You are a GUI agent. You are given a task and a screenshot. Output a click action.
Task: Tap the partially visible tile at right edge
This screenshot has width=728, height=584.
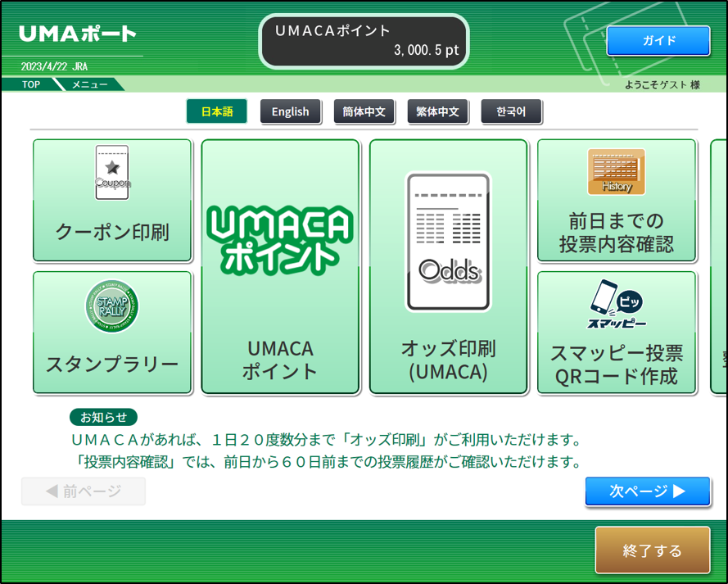coord(719,266)
